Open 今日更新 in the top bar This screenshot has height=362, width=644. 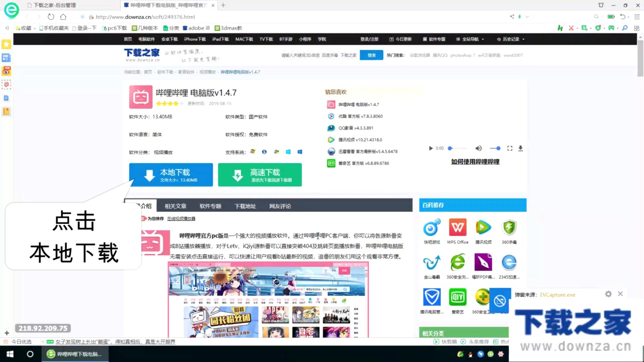tap(400, 39)
